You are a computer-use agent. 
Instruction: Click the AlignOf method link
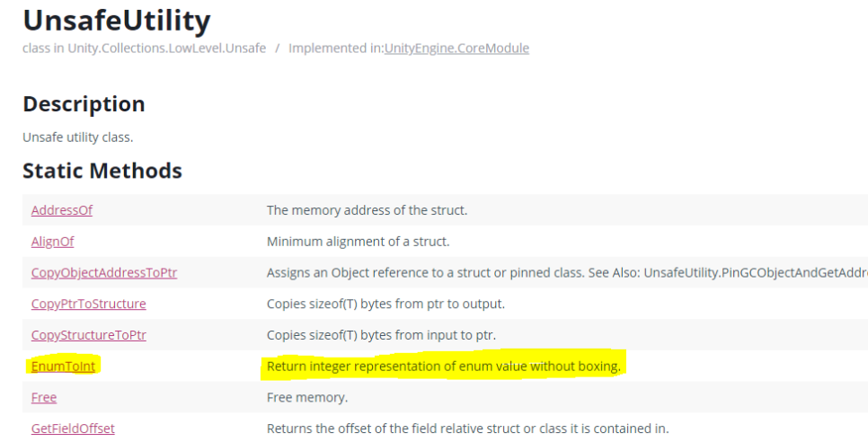click(53, 242)
